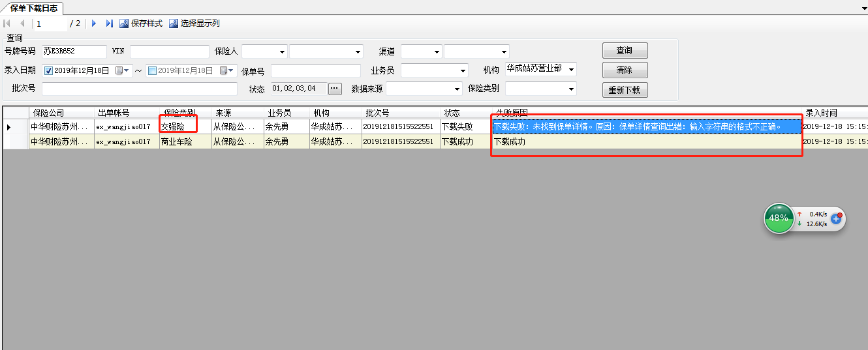Jump to last page of results

point(109,23)
